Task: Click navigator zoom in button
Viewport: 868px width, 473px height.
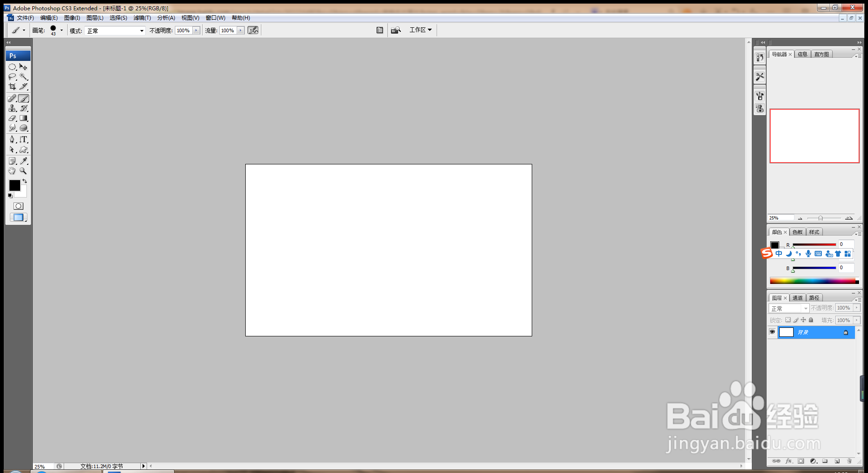Action: pyautogui.click(x=849, y=218)
